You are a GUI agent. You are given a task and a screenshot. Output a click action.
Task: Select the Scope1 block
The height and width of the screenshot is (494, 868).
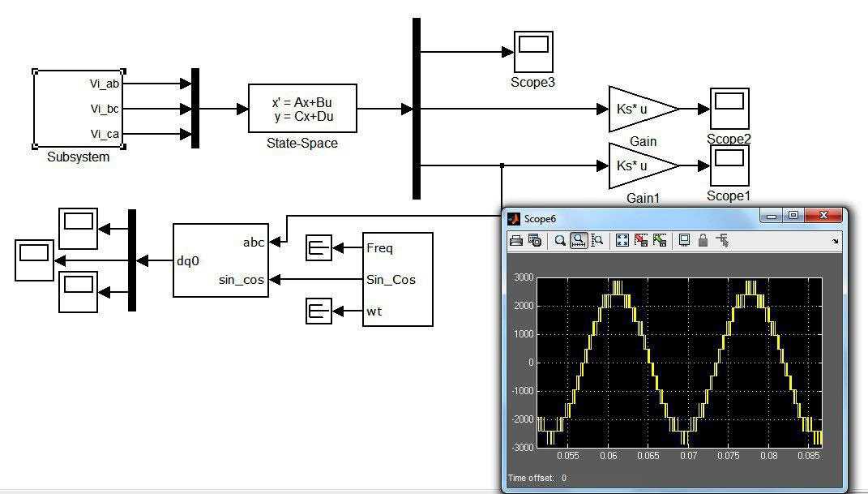(x=729, y=165)
